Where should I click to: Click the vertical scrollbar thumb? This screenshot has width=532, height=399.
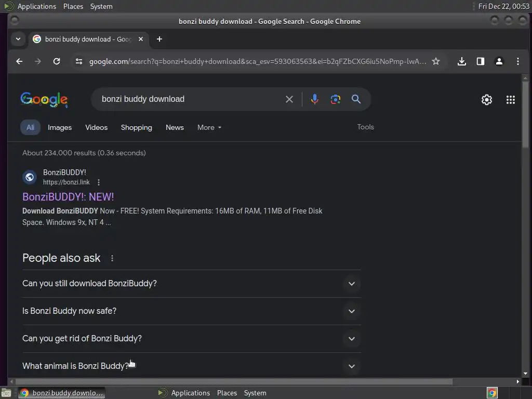[525, 114]
